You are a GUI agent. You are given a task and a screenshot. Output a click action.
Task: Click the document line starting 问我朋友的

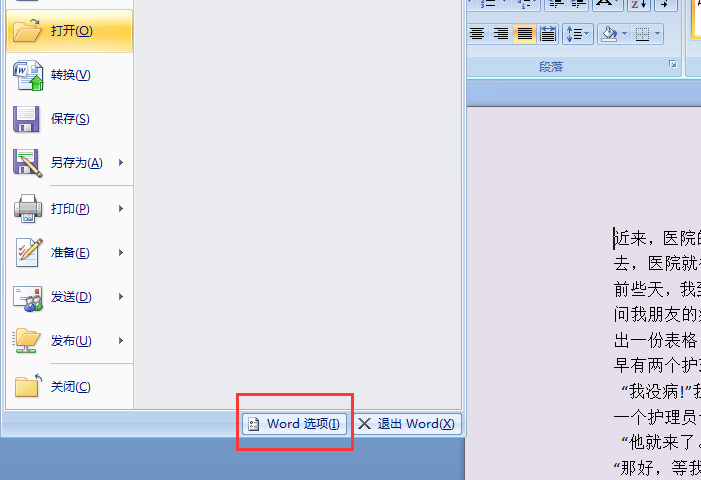click(657, 314)
